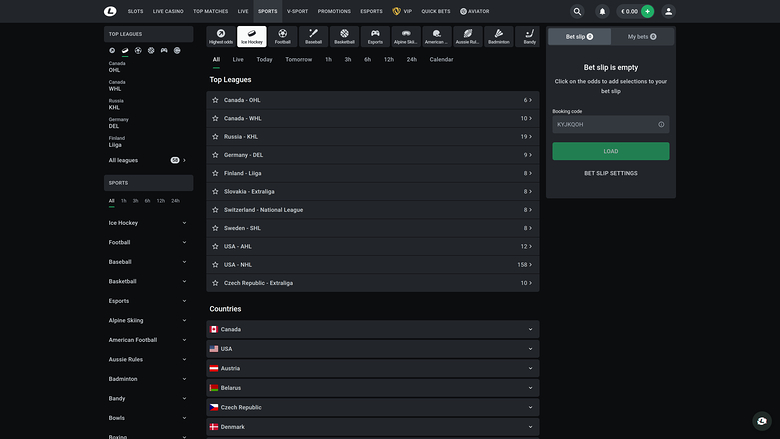780x439 pixels.
Task: Choose the Esports sport tile
Action: (x=375, y=37)
